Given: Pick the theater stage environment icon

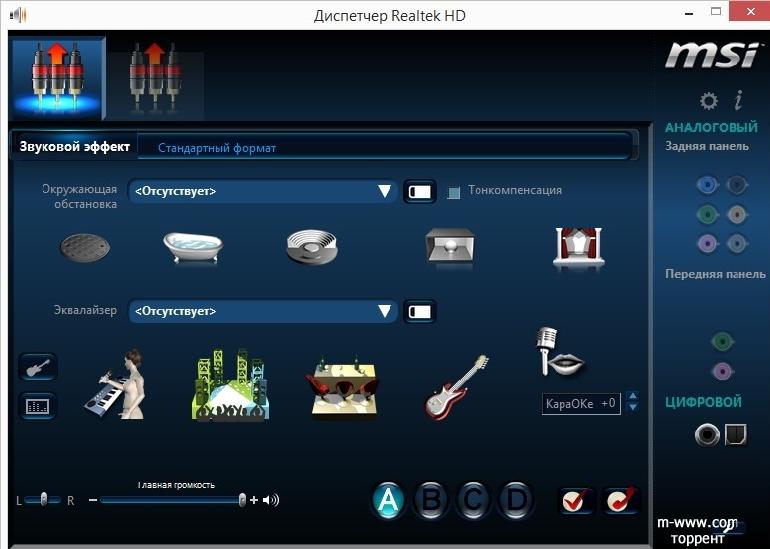Looking at the screenshot, I should tap(579, 247).
